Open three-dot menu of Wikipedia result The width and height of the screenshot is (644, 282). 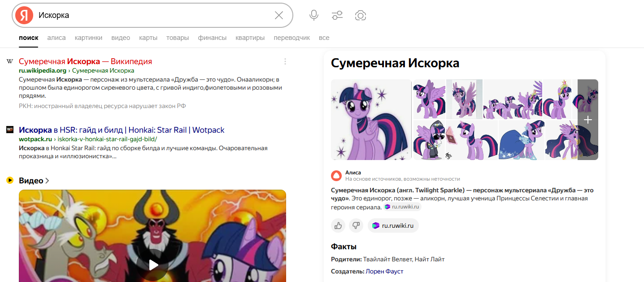point(285,61)
